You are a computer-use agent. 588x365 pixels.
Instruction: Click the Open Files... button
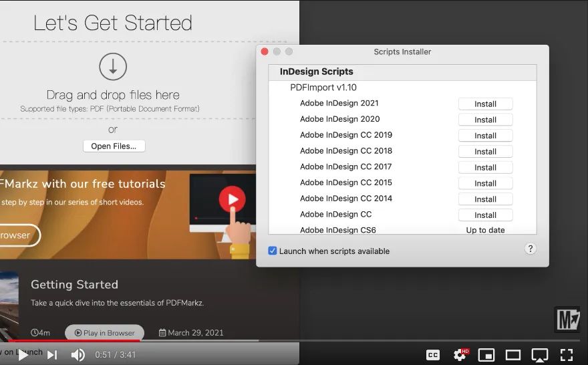(114, 146)
